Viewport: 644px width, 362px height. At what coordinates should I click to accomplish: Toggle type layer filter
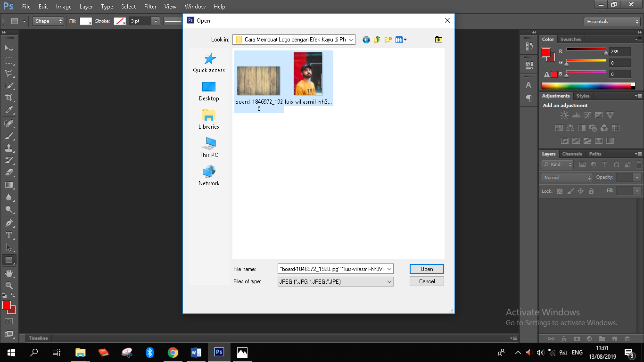click(x=605, y=165)
